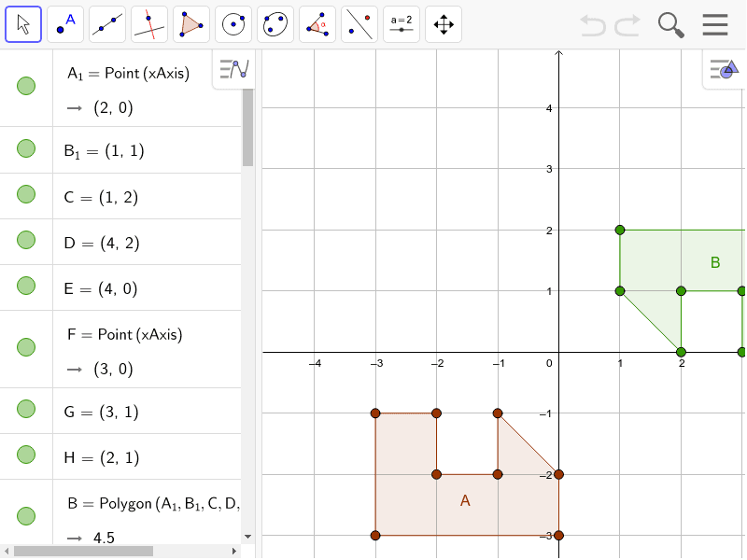This screenshot has width=747, height=560.
Task: Click the label A of brown polygon
Action: pos(465,500)
